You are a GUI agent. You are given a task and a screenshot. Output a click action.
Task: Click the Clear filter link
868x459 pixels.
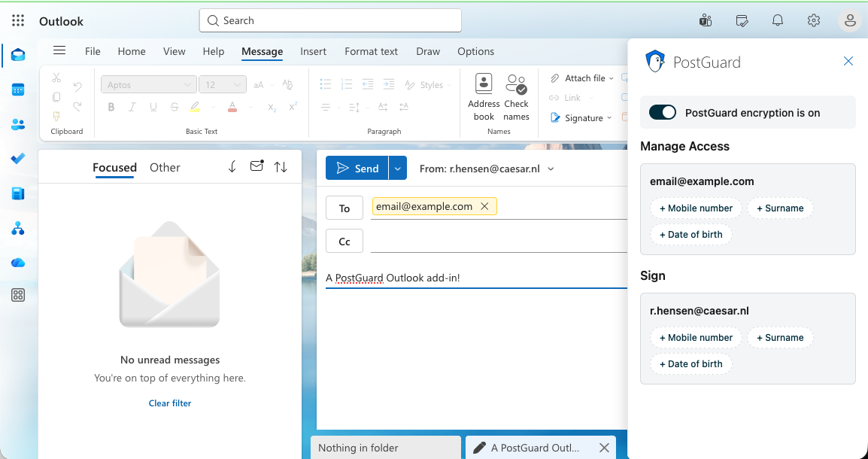[x=170, y=403]
